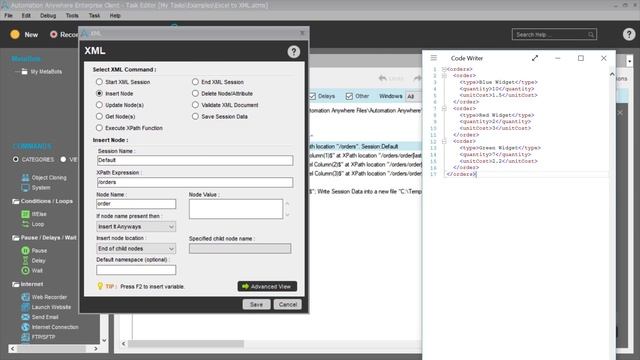640x360 pixels.
Task: Open the Help menu
Action: pos(115,16)
